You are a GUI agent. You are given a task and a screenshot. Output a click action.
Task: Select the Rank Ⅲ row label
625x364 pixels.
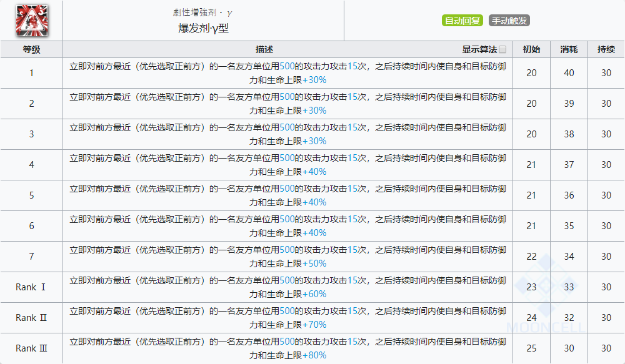(31, 348)
